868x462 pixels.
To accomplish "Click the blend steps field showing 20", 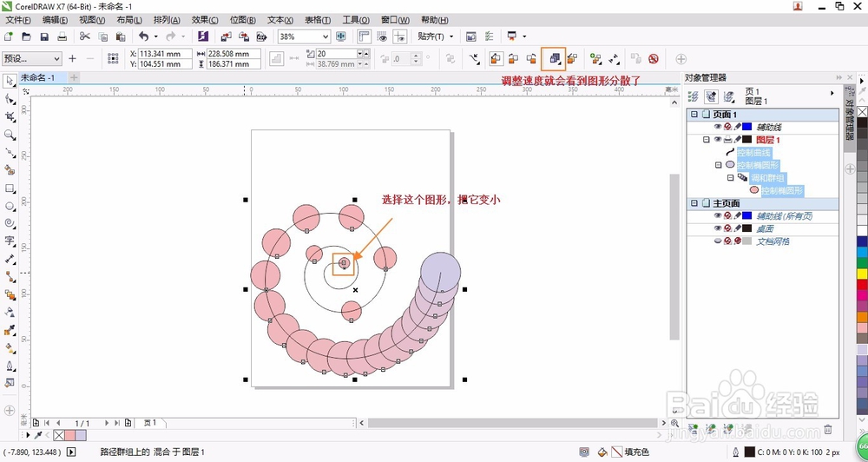I will (336, 54).
